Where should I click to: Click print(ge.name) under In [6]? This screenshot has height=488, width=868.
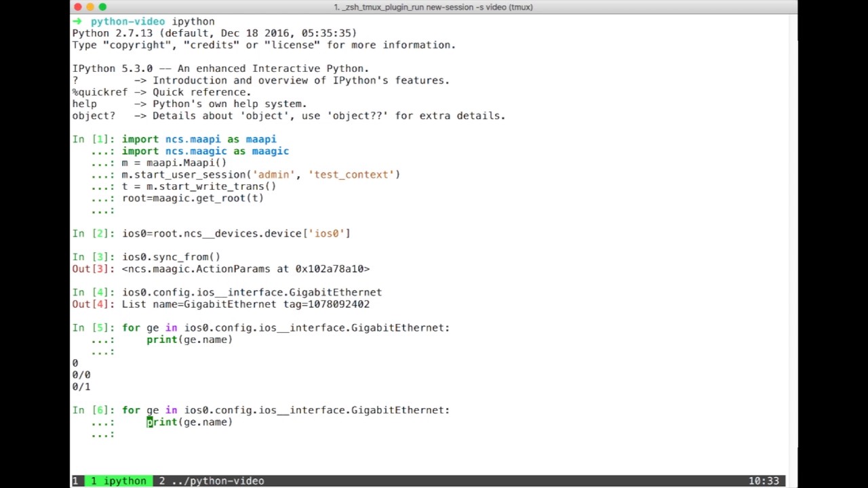click(x=189, y=422)
